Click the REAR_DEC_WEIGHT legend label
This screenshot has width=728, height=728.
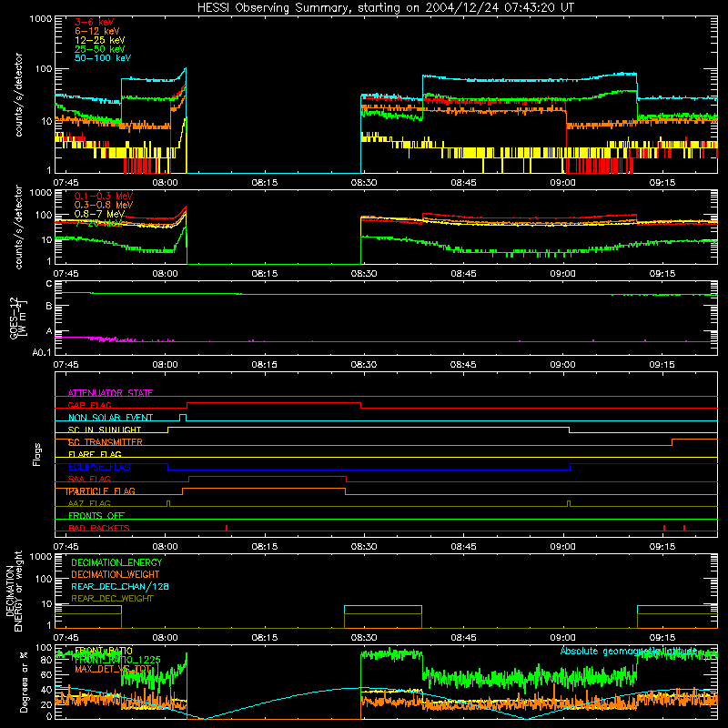[112, 599]
